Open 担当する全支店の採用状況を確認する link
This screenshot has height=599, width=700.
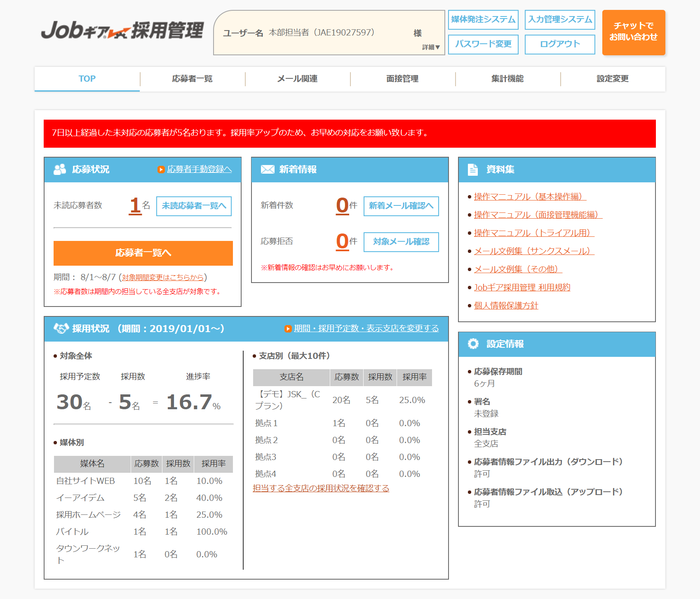point(321,488)
